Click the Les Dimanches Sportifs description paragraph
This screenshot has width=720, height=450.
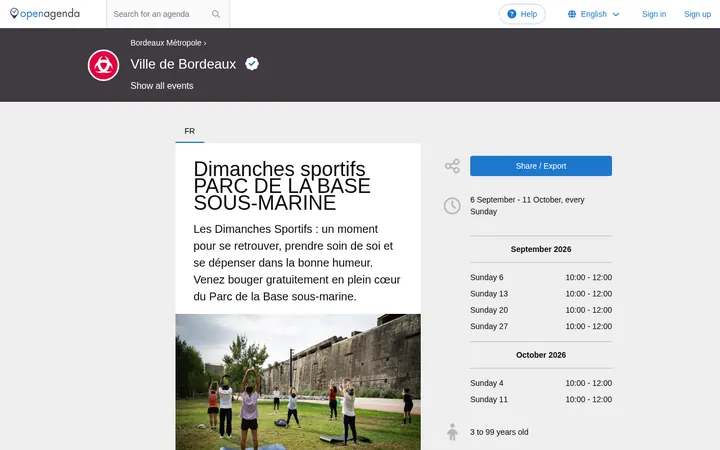point(297,263)
